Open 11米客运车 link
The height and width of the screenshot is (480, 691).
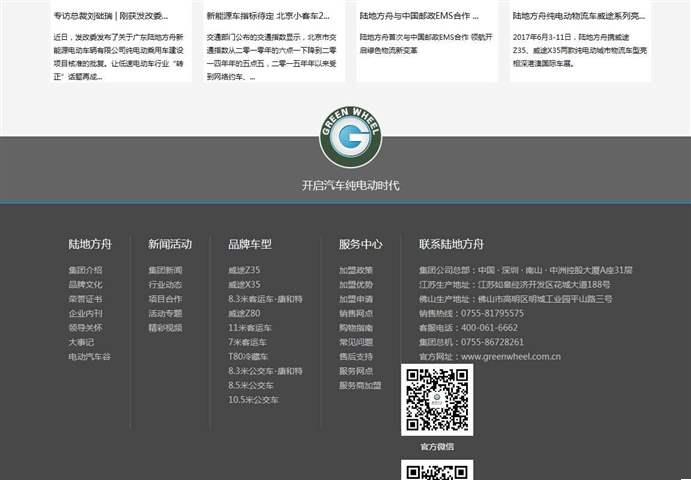(250, 328)
